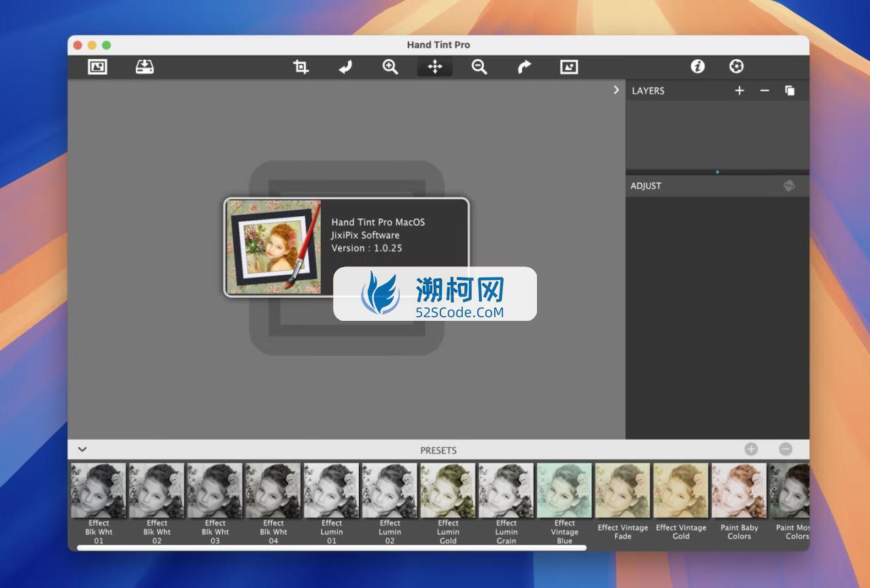Screen dimensions: 870x588
Task: Click the Hand Tint Pro splash image
Action: [274, 247]
